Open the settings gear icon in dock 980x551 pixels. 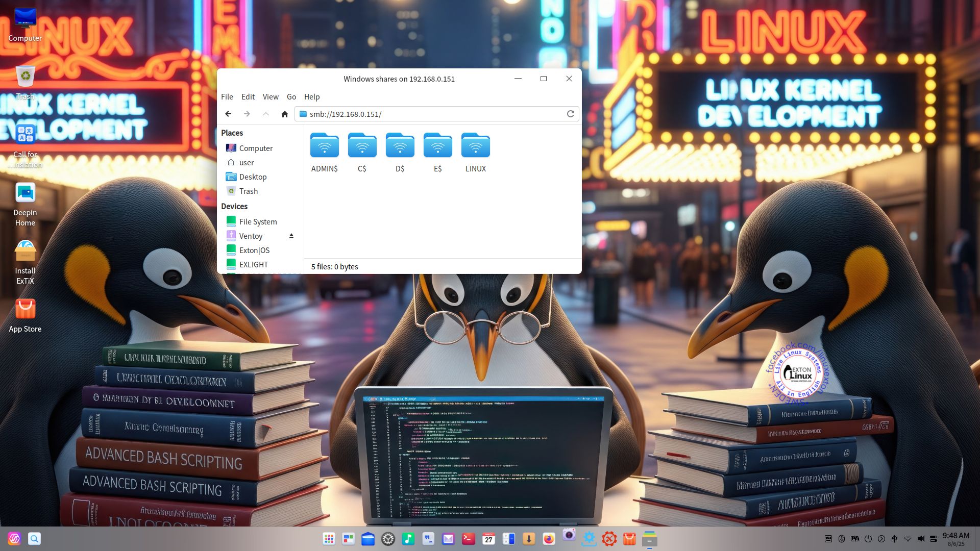(x=388, y=539)
